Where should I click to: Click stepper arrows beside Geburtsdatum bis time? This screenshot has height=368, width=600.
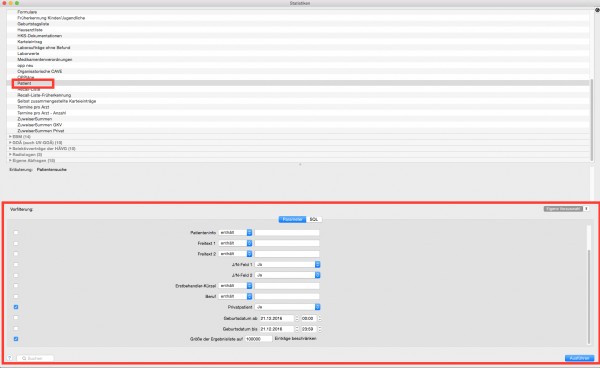320,329
